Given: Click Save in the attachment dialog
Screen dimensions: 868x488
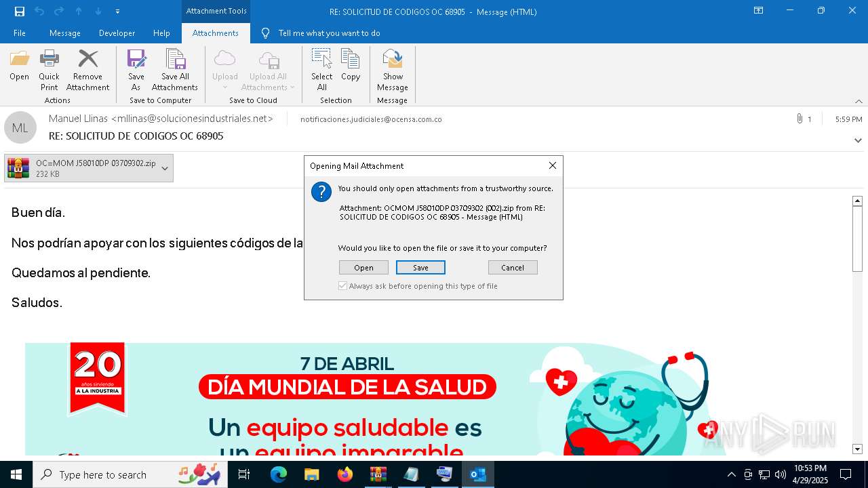Looking at the screenshot, I should tap(420, 268).
